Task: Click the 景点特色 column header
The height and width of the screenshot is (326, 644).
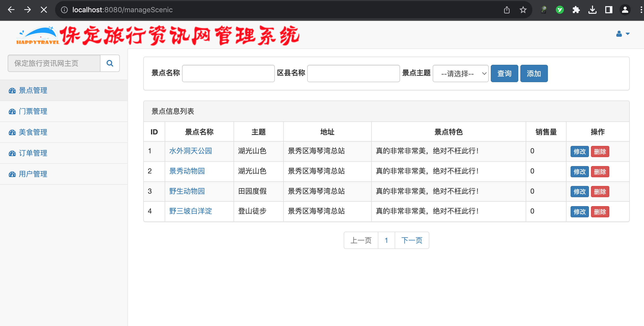Action: tap(448, 132)
